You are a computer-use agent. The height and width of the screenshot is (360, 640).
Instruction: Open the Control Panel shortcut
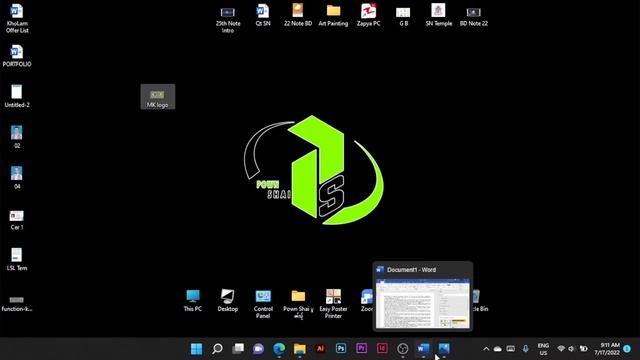263,304
